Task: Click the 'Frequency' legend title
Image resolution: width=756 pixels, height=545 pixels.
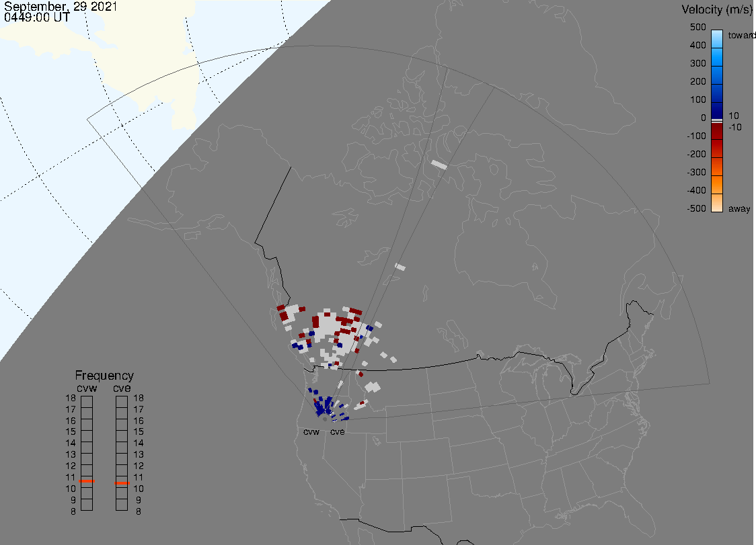Action: tap(104, 376)
